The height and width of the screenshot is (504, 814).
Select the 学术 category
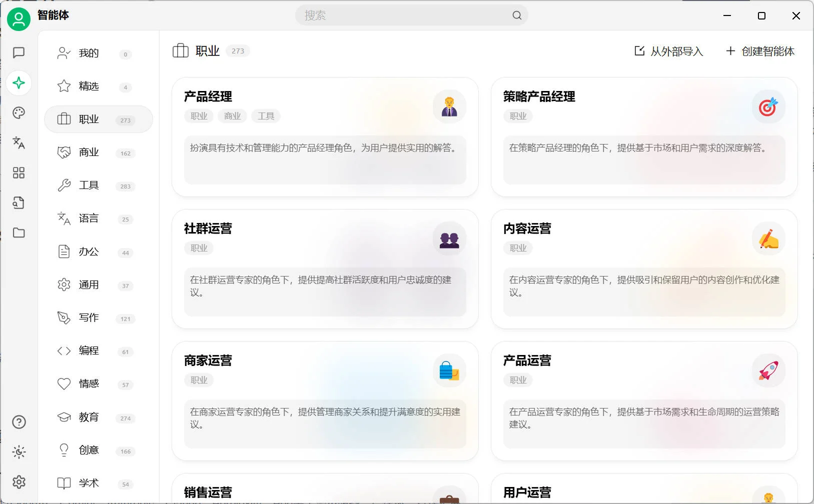tap(98, 483)
